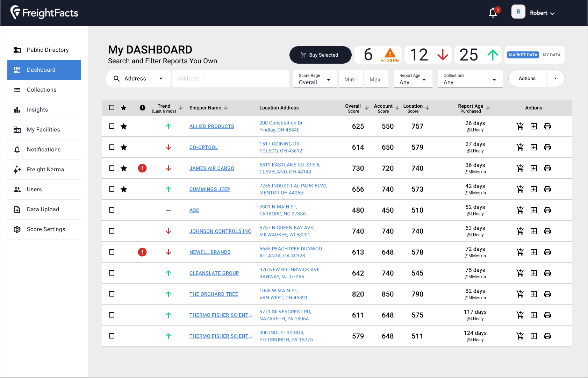This screenshot has height=378, width=588.
Task: Select the JOHNSON CONTROLS INC row checkbox
Action: pyautogui.click(x=112, y=231)
